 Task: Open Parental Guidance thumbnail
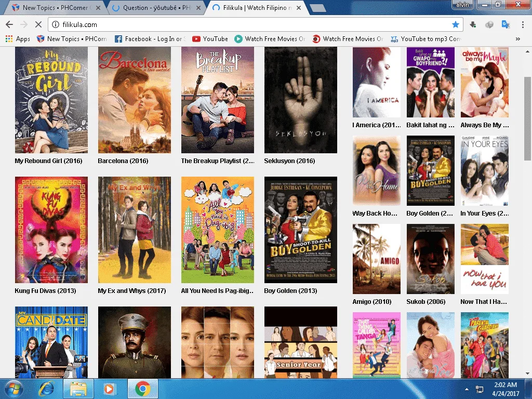pos(485,345)
